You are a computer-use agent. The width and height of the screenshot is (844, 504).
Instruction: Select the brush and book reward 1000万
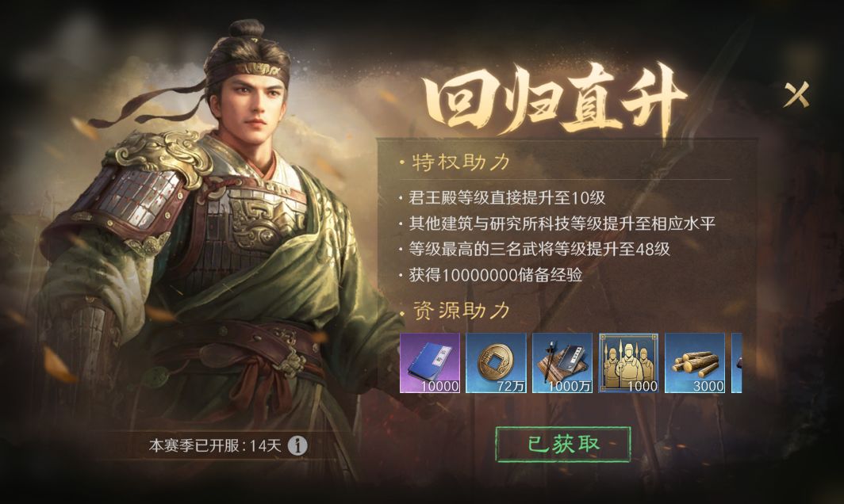click(x=562, y=363)
